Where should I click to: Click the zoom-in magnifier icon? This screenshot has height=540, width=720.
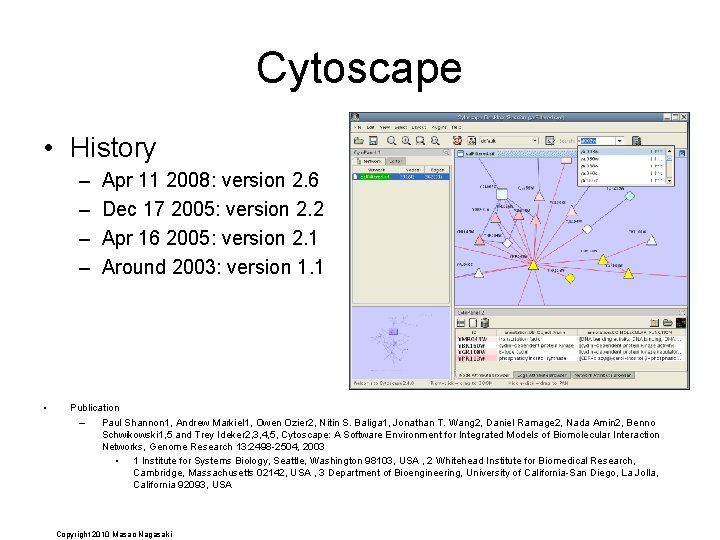[406, 141]
